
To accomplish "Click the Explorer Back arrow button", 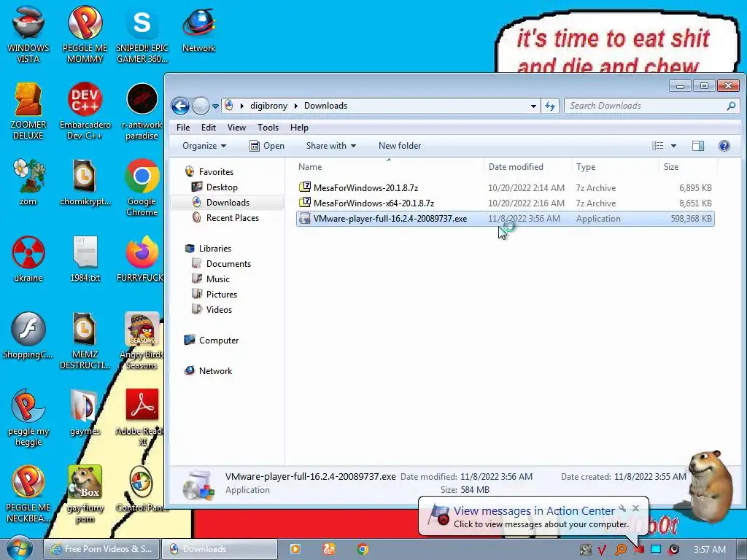I will click(181, 106).
